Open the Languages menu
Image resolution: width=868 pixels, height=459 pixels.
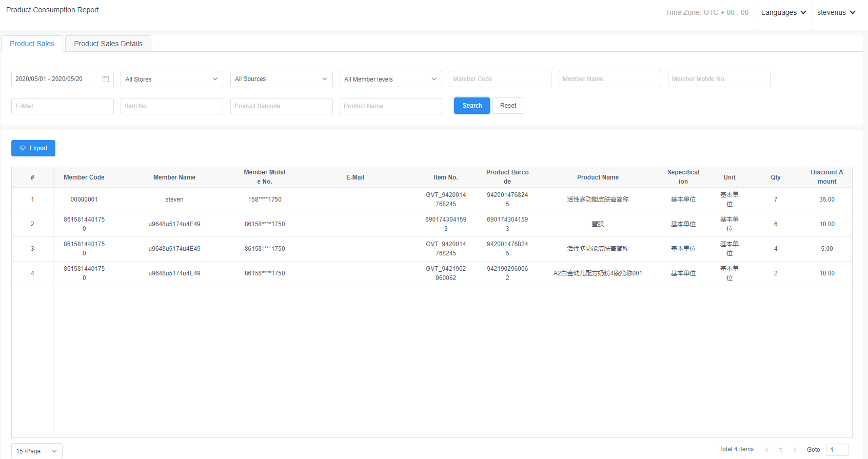783,12
